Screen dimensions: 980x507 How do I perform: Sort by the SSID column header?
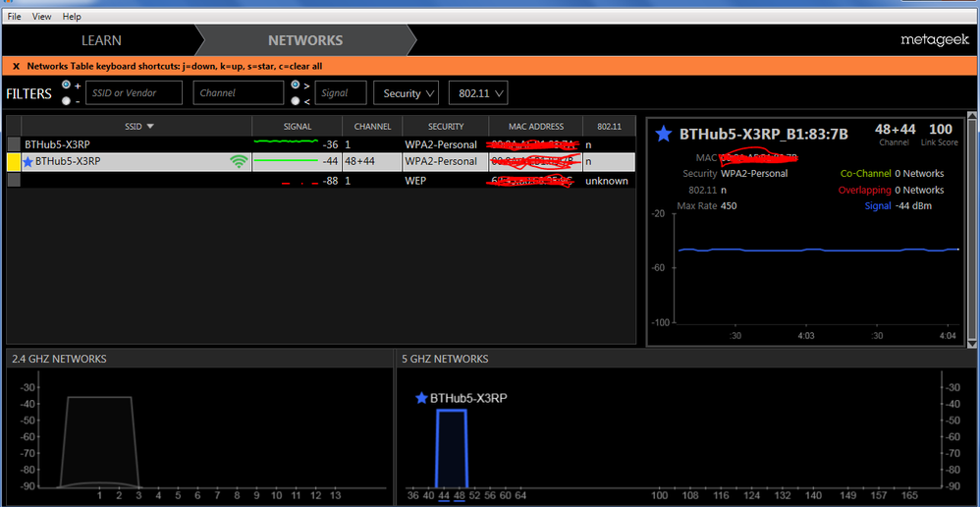click(136, 127)
